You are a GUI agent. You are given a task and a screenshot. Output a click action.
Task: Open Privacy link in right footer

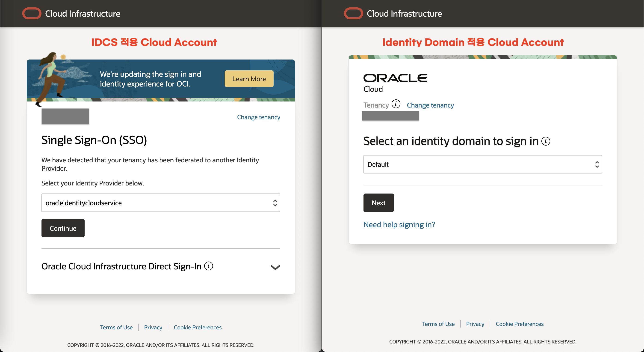click(x=475, y=324)
